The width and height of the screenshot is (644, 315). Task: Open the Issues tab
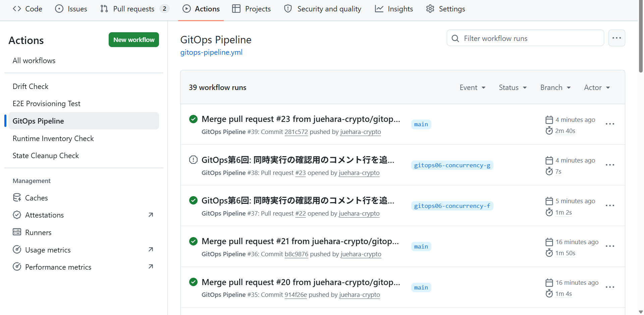tap(71, 9)
